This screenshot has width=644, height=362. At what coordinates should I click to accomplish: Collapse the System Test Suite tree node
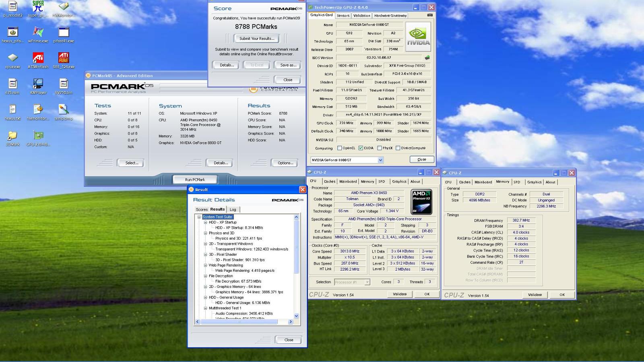(x=199, y=217)
